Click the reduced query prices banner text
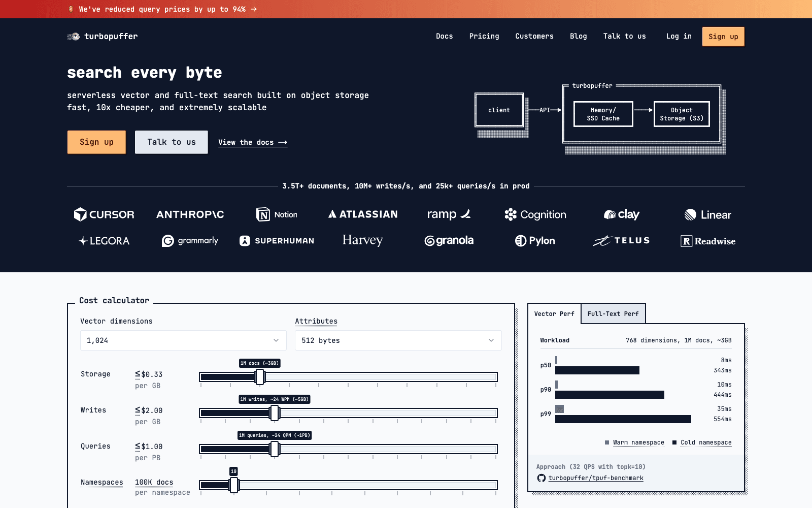This screenshot has width=812, height=508. (162, 9)
